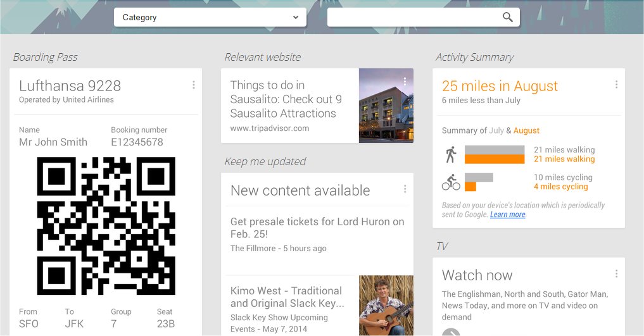The height and width of the screenshot is (336, 644).
Task: Click the cycling bicycle icon
Action: click(x=451, y=182)
